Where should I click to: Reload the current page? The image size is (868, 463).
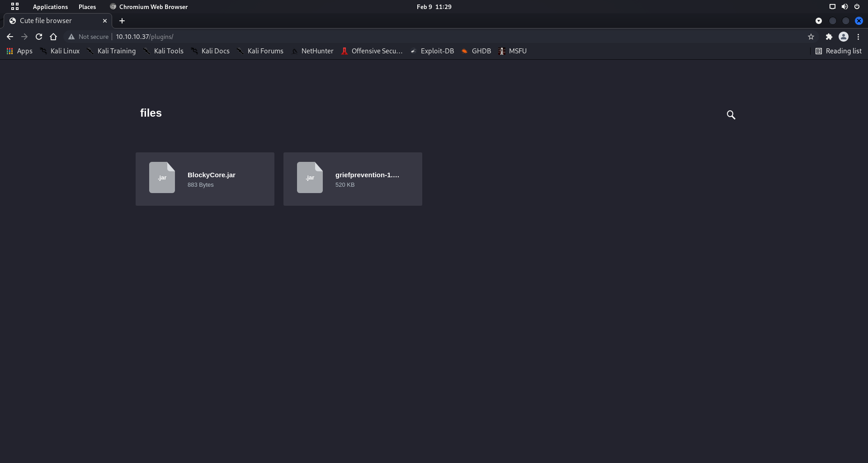[39, 37]
